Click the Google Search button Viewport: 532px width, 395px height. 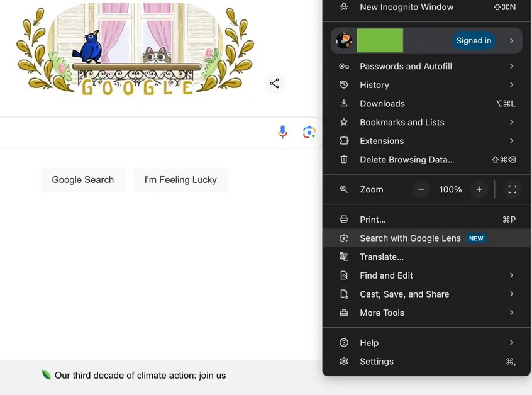tap(83, 179)
